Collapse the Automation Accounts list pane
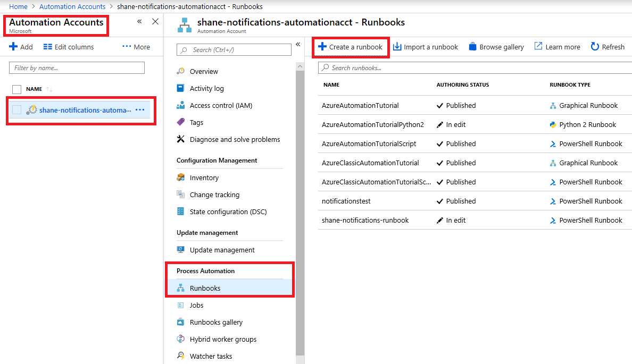The height and width of the screenshot is (364, 632). (139, 21)
